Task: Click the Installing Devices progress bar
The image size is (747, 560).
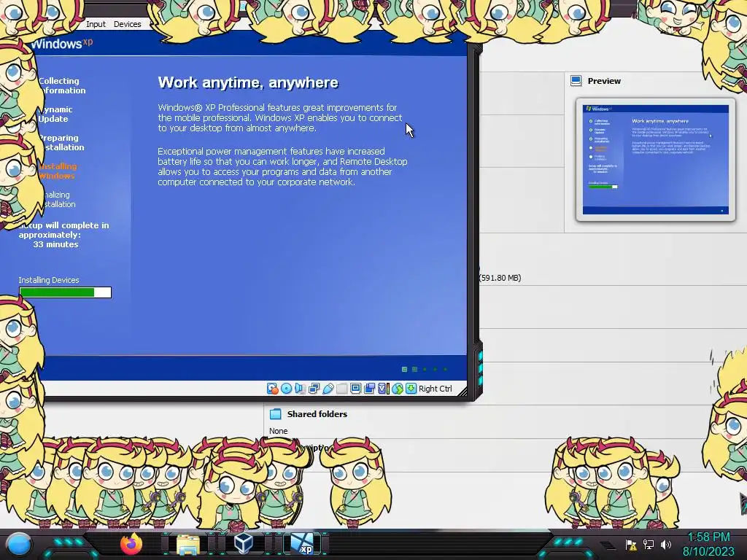Action: click(65, 292)
